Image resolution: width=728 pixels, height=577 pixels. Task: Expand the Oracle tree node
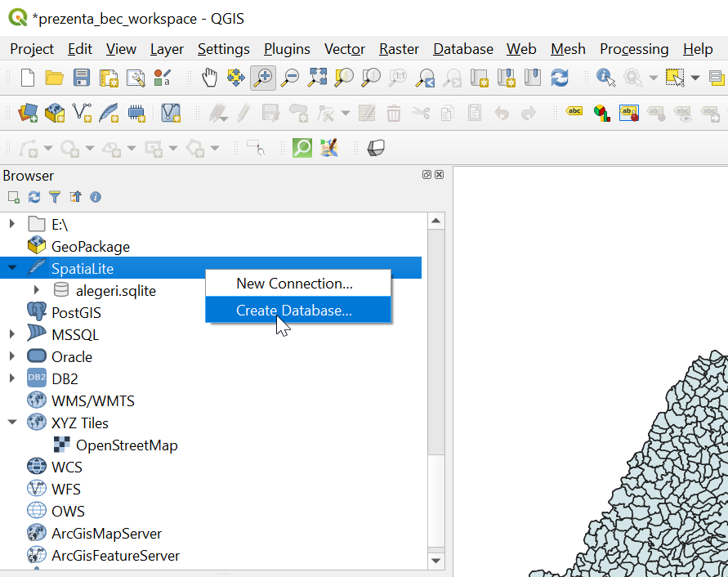tap(12, 356)
